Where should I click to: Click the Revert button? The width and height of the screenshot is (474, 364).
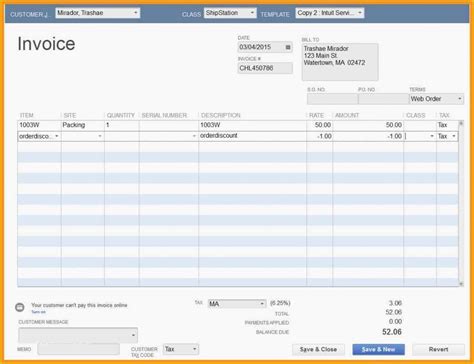click(x=438, y=349)
